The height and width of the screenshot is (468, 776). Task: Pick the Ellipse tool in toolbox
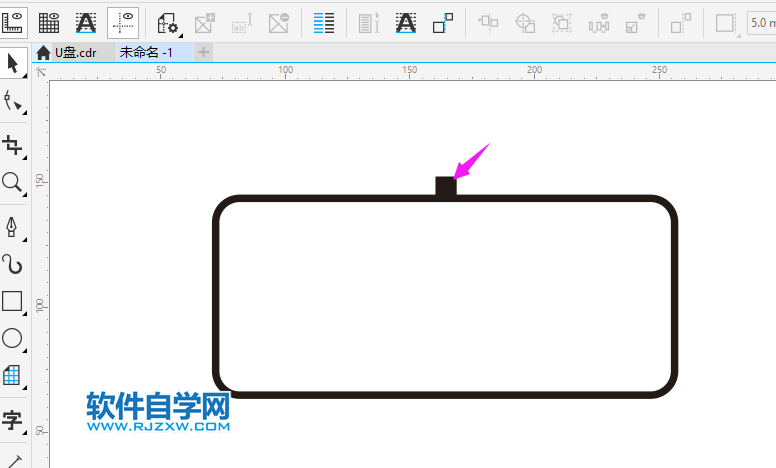pos(12,338)
